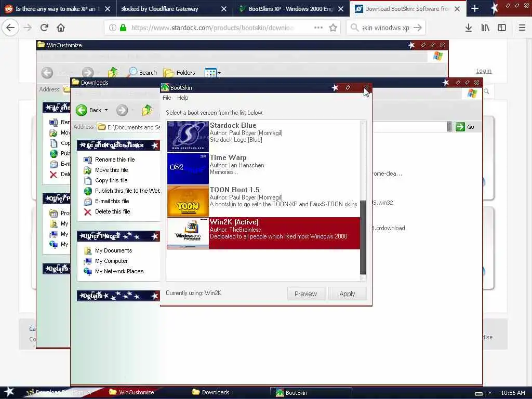Select the Win2K active boot screen thumbnail
The height and width of the screenshot is (399, 532).
point(188,233)
